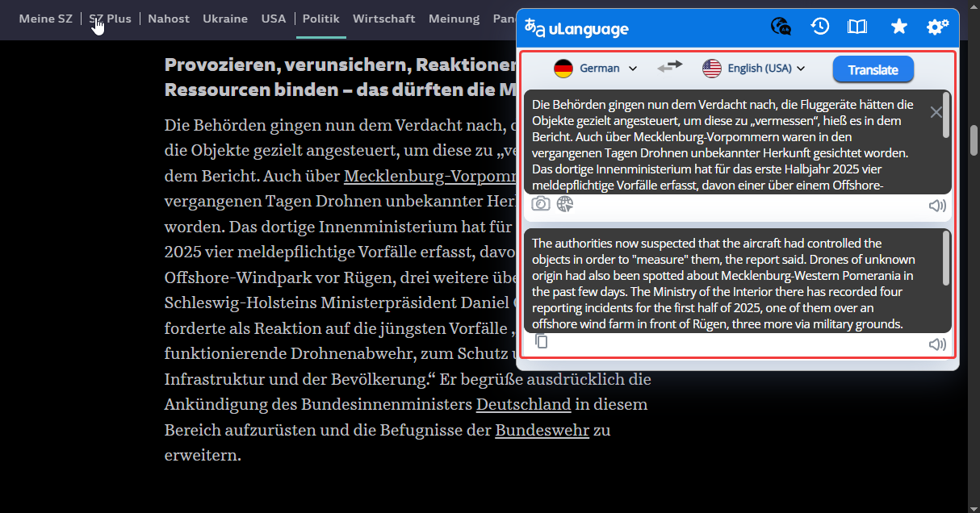The width and height of the screenshot is (980, 513).
Task: Open uLanguage settings gears icon
Action: pyautogui.click(x=937, y=27)
